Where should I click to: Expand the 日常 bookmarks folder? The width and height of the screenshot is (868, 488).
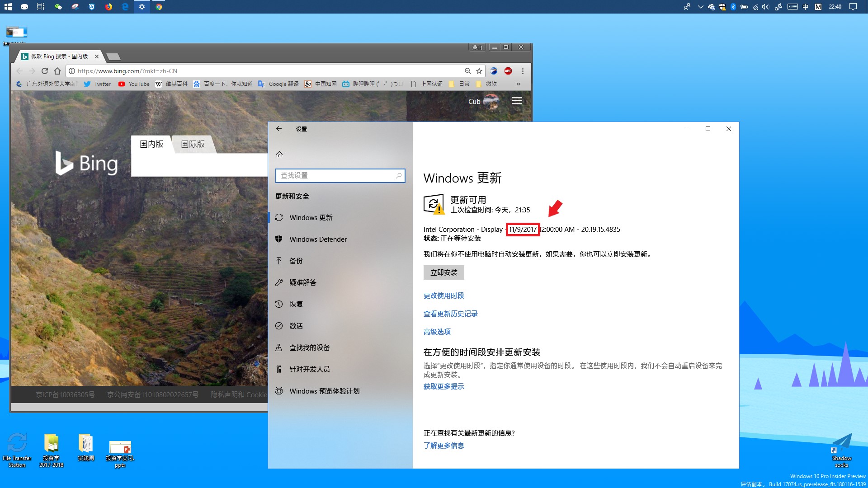459,84
